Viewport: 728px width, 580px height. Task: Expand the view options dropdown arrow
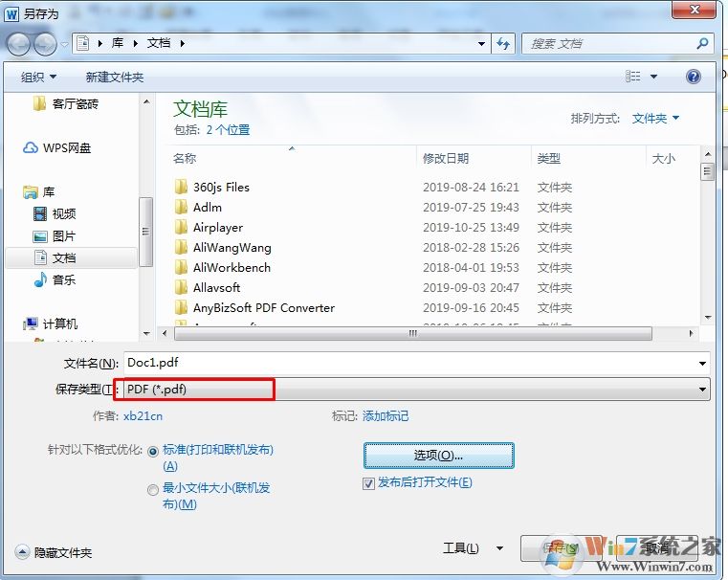click(x=653, y=77)
